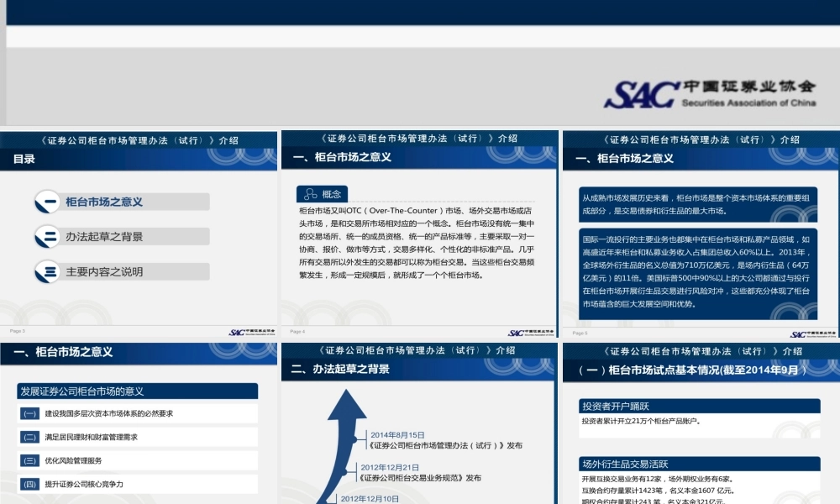Select the 主要内容之说明 agenda item
This screenshot has width=840, height=504.
click(122, 271)
